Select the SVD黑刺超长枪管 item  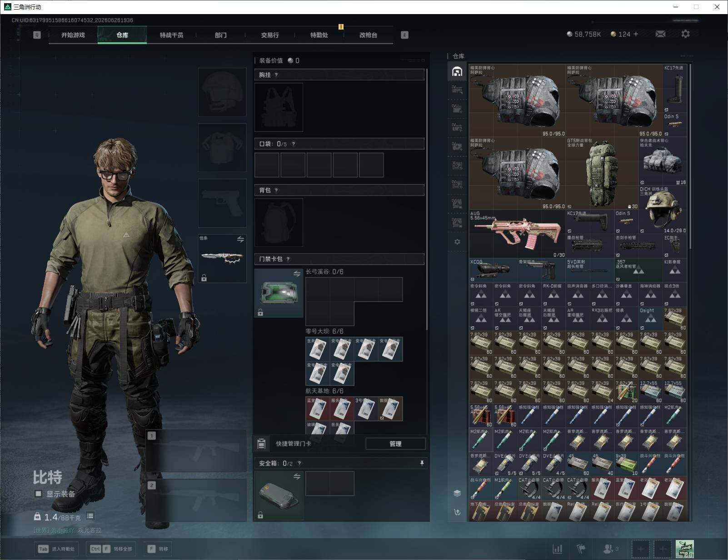click(590, 270)
